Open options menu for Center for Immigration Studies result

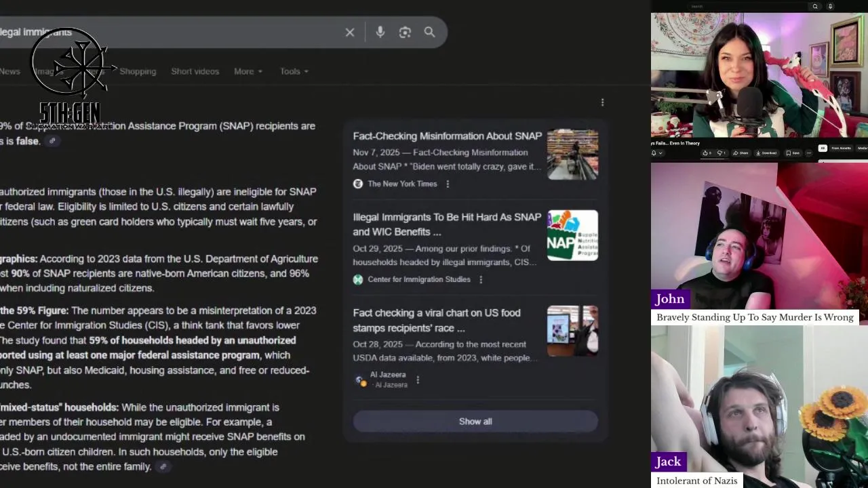click(x=481, y=279)
